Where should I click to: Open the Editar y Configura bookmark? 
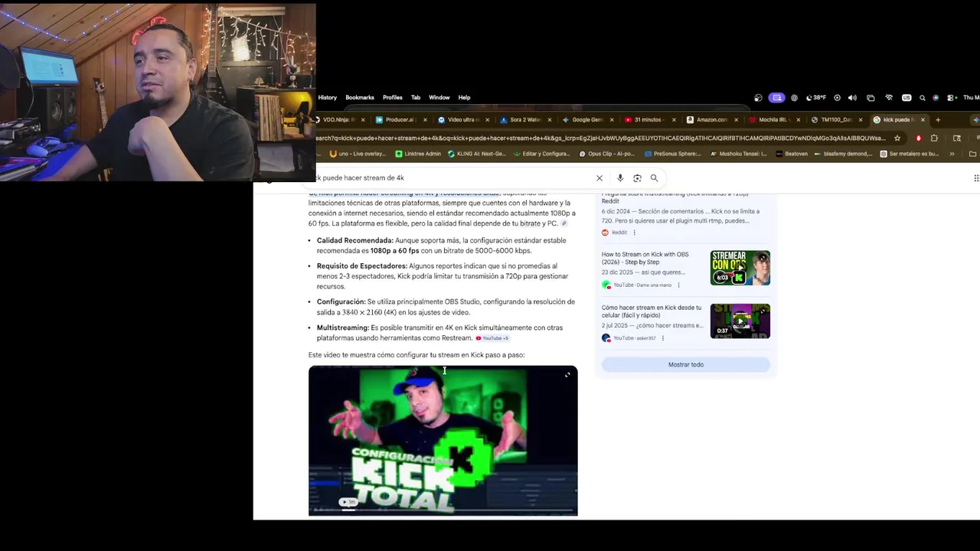coord(542,154)
